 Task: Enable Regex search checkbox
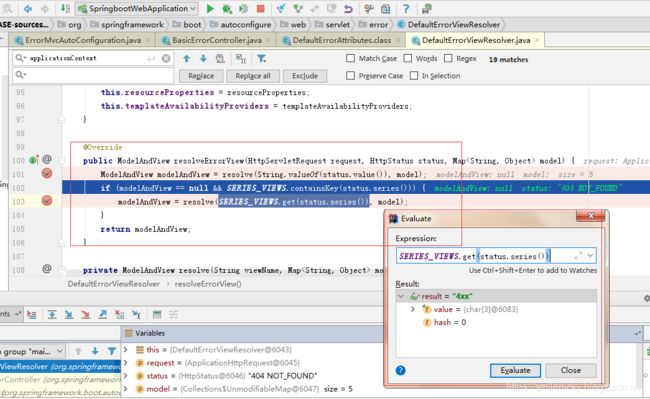(x=448, y=58)
